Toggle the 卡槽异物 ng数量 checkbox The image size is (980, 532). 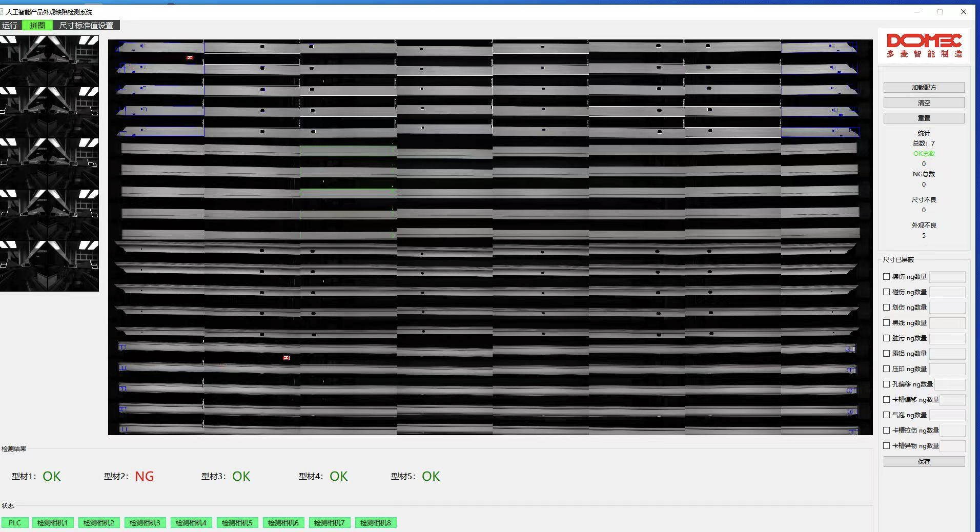[886, 446]
